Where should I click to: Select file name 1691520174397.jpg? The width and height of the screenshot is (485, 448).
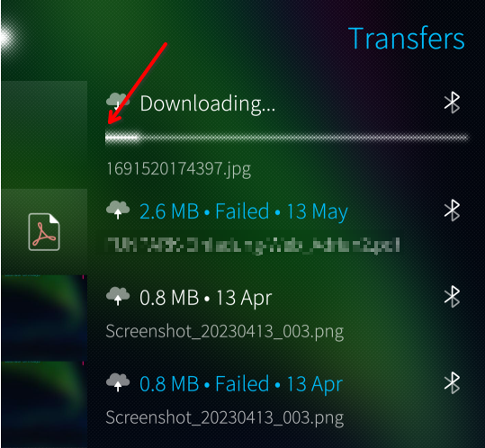pos(178,170)
